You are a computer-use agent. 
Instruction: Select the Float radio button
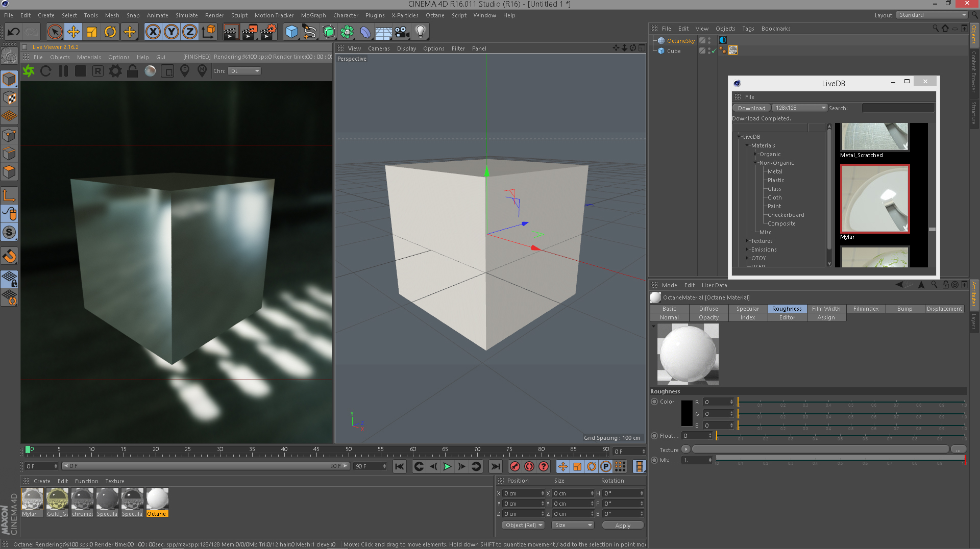[654, 436]
